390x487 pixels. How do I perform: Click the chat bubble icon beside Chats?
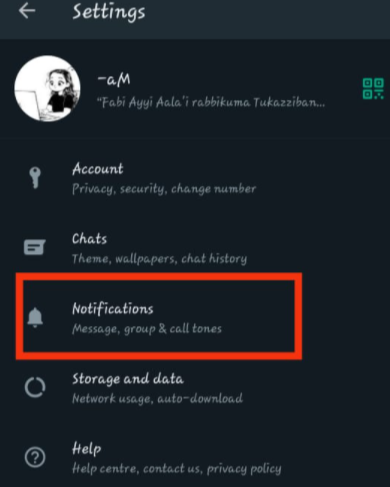[x=34, y=247]
